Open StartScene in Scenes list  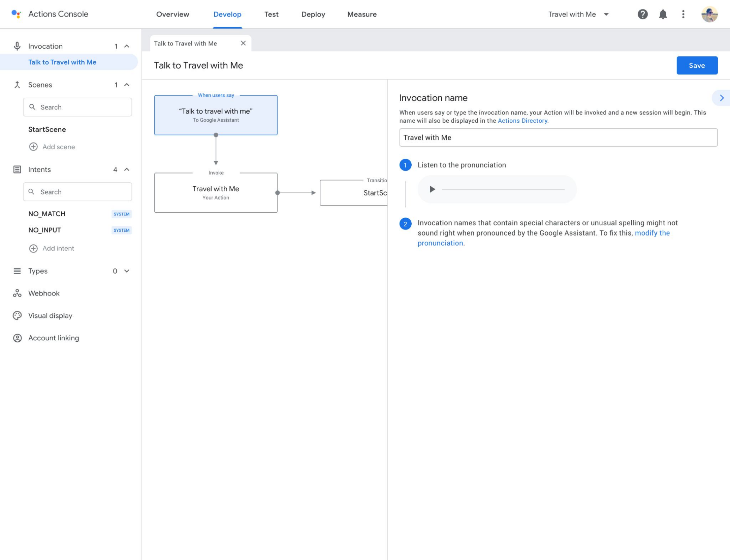click(x=47, y=129)
